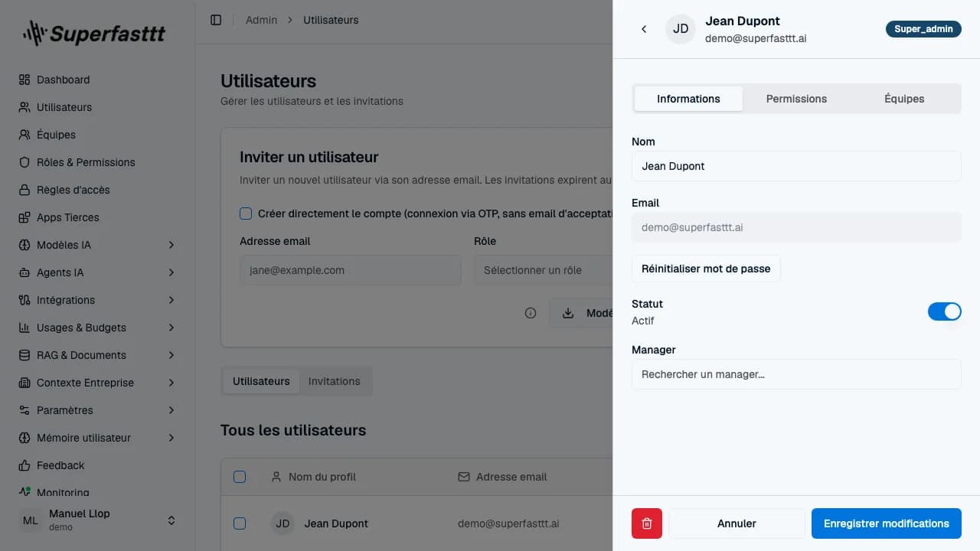Select the Invitations tab

click(x=335, y=381)
